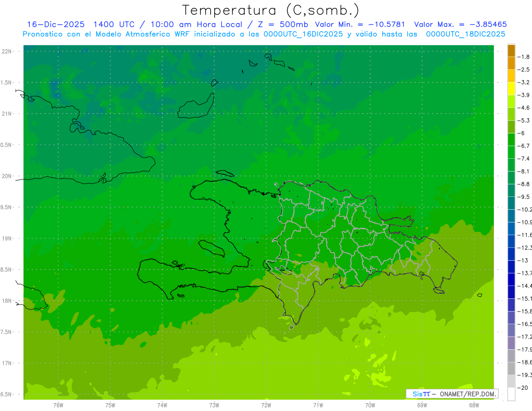532x411 pixels.
Task: Click the white swatch below the -20 mark
Action: pyautogui.click(x=511, y=394)
